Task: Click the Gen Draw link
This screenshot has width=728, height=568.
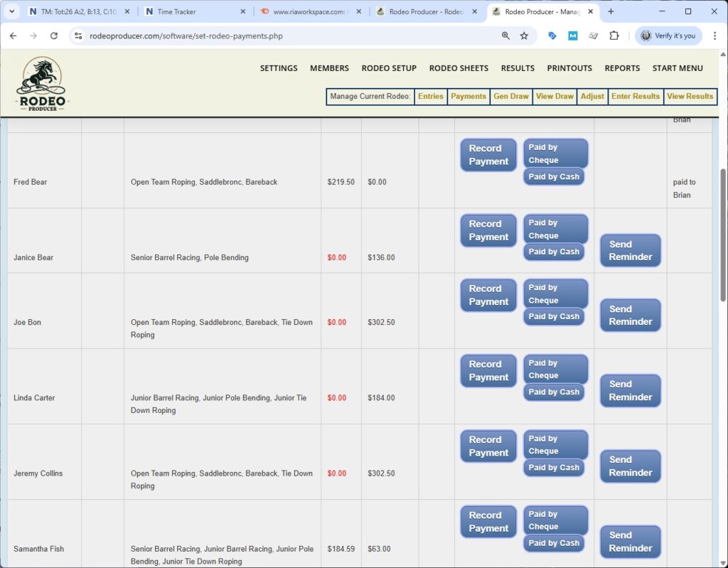Action: [510, 97]
